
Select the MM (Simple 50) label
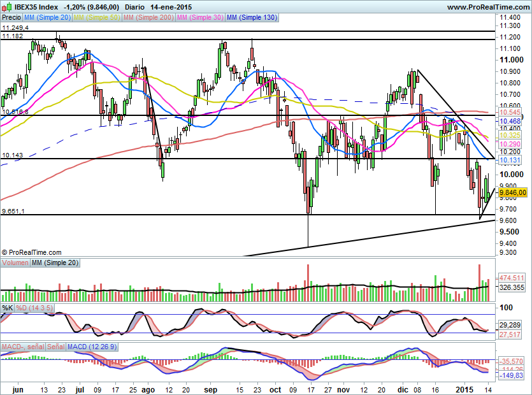tap(97, 17)
